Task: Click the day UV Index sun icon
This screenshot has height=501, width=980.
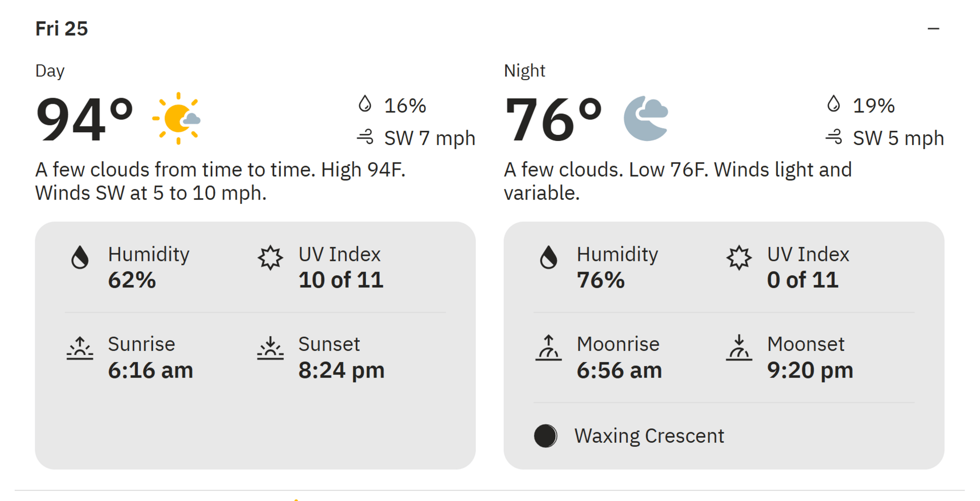Action: (270, 257)
